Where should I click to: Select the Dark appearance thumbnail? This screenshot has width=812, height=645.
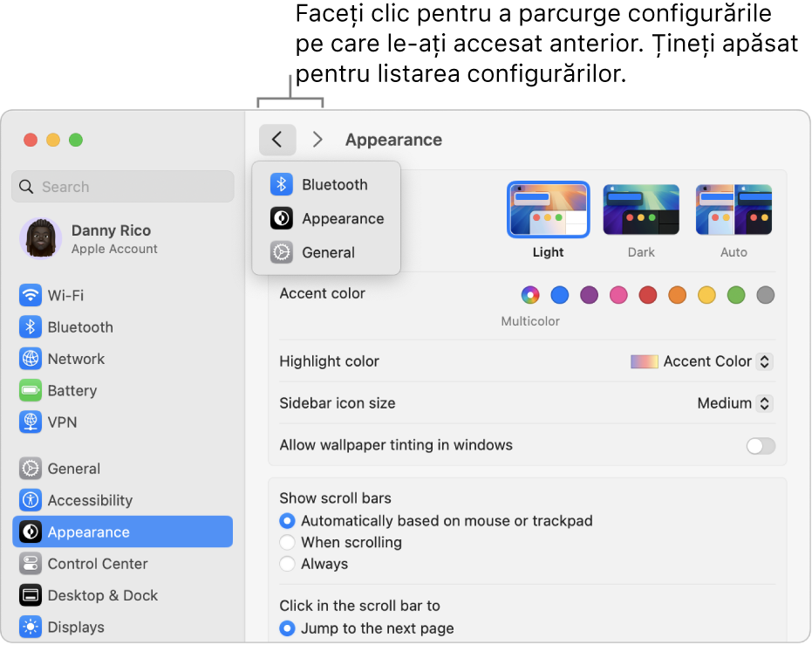pyautogui.click(x=641, y=209)
